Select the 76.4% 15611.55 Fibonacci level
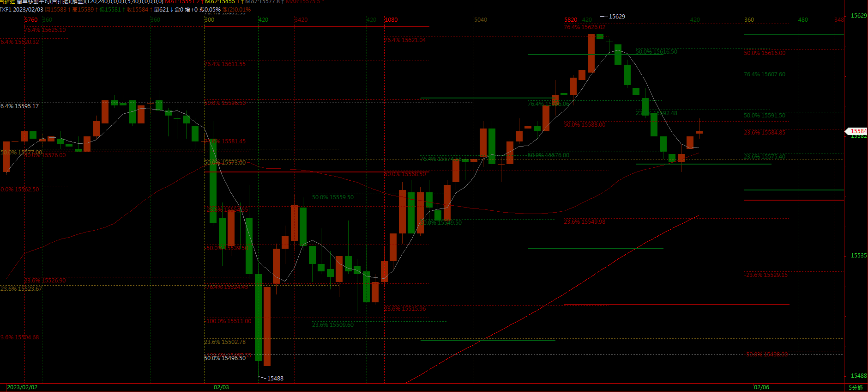868x392 pixels. coord(225,64)
